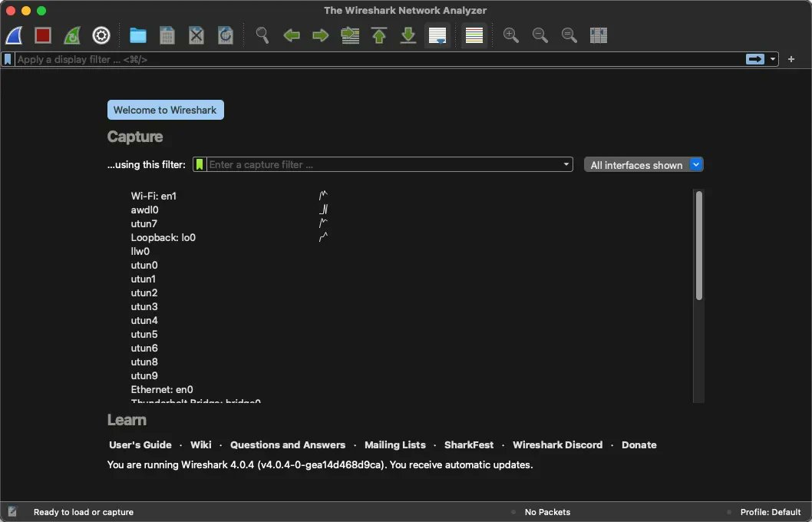
Task: Open Mailing Lists link
Action: point(395,444)
